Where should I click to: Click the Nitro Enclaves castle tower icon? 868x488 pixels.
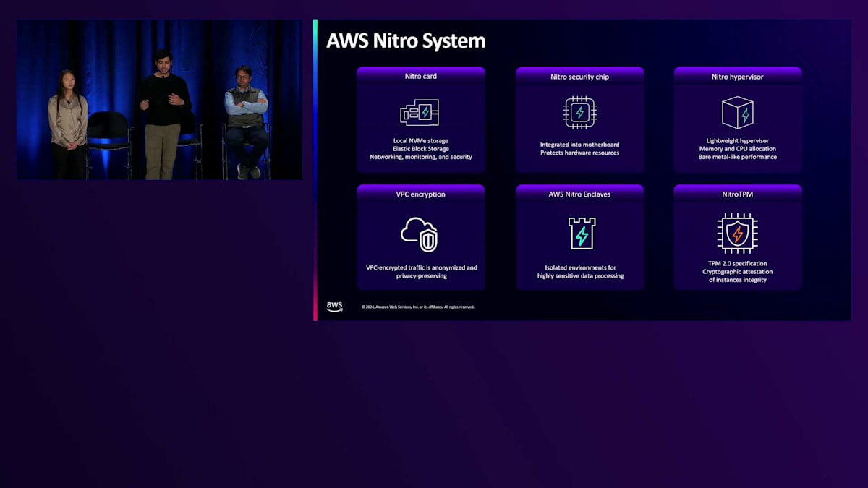(582, 234)
